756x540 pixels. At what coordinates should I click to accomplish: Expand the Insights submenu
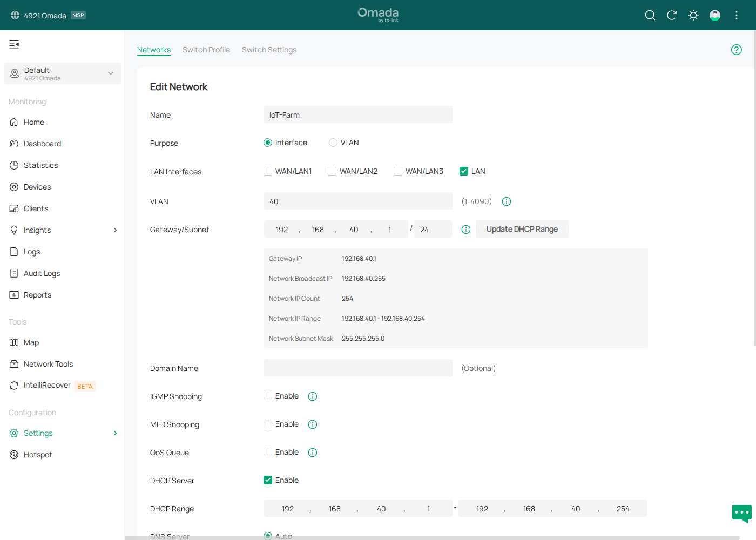click(115, 230)
